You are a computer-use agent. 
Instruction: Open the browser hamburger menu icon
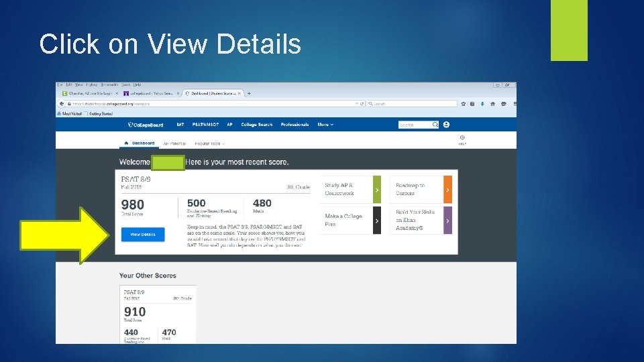(x=515, y=104)
